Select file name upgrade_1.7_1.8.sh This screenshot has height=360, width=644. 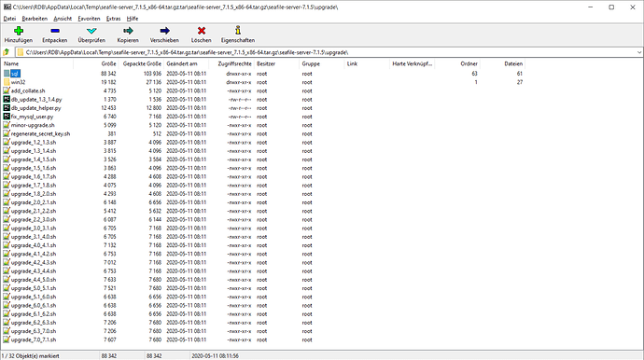tap(34, 186)
